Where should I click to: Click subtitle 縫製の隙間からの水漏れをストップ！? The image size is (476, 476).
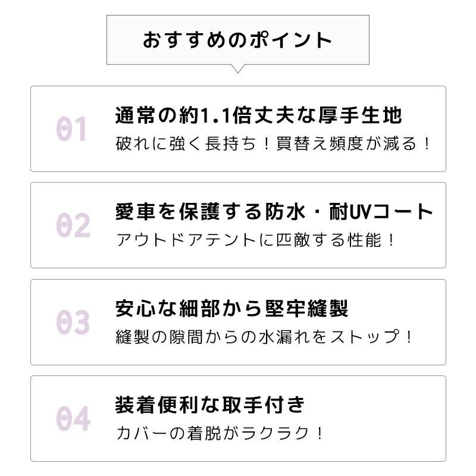point(264,337)
